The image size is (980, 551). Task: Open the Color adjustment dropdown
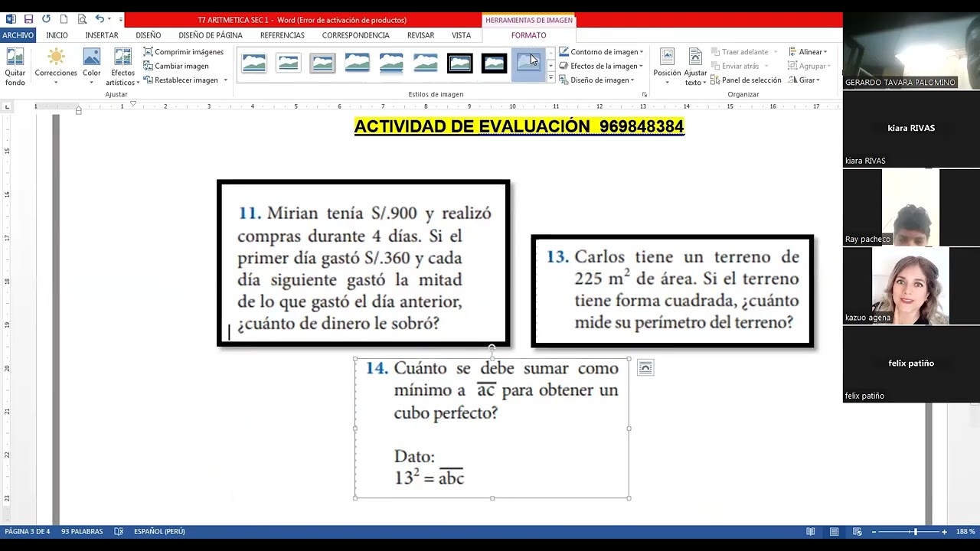pos(91,67)
